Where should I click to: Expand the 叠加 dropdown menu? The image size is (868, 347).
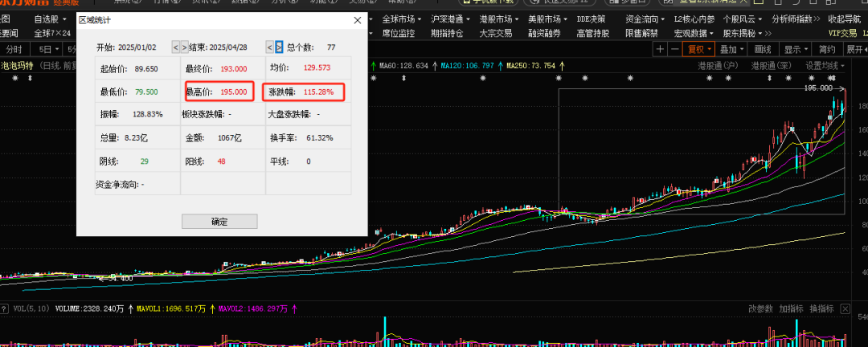point(732,49)
